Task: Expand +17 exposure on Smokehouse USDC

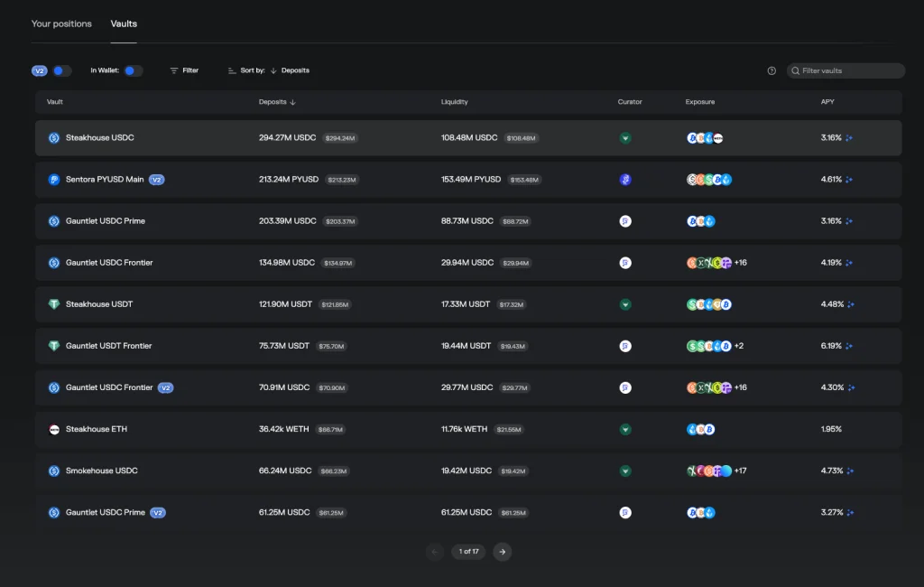Action: [x=740, y=471]
